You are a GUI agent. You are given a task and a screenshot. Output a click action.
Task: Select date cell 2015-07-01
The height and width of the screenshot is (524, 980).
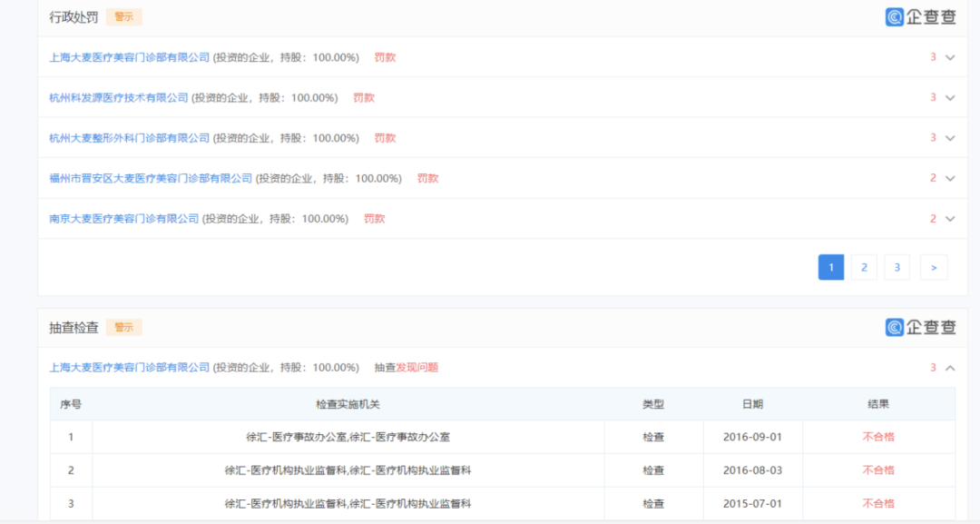point(752,503)
